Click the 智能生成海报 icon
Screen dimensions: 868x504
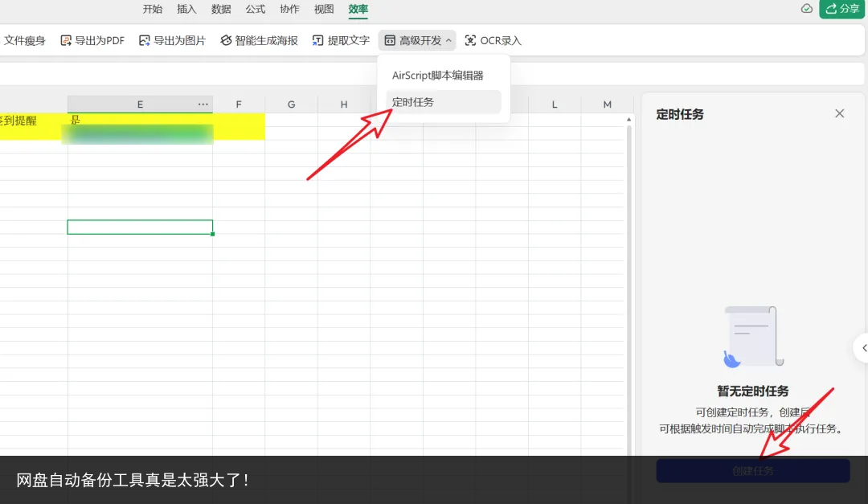(x=226, y=40)
